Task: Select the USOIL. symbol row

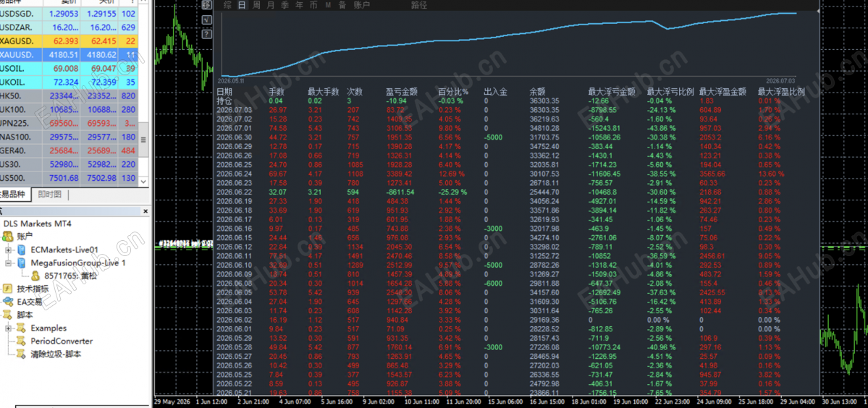Action: tap(68, 68)
